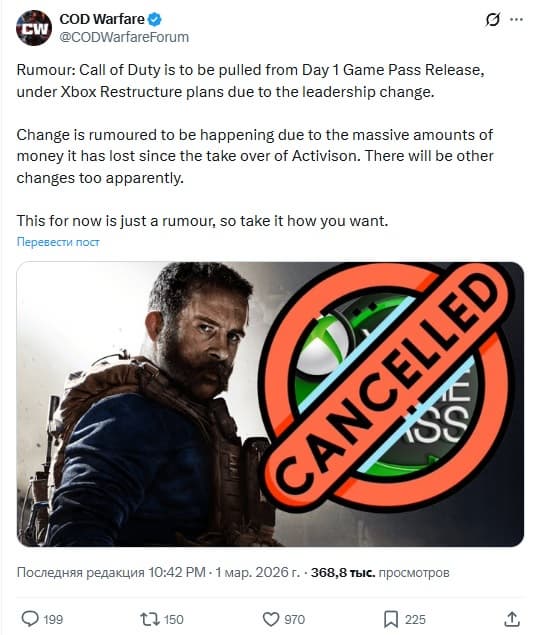Click the COD Warfare display name
Viewport: 540px width, 635px height.
102,19
